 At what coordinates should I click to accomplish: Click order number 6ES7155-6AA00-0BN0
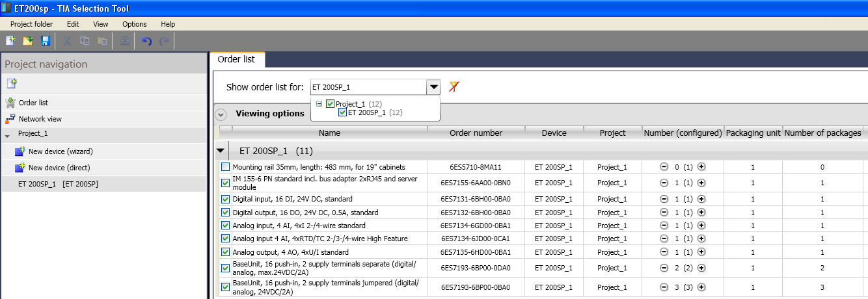point(476,183)
